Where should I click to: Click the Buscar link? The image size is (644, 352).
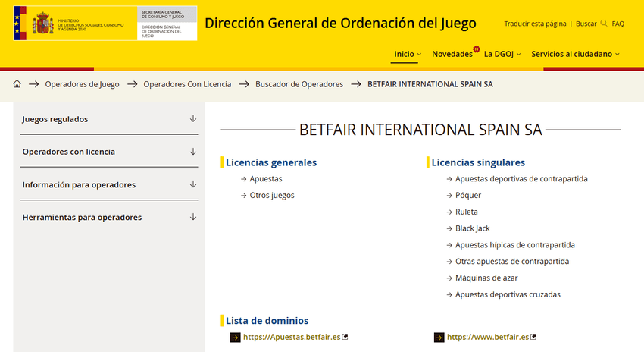(586, 24)
